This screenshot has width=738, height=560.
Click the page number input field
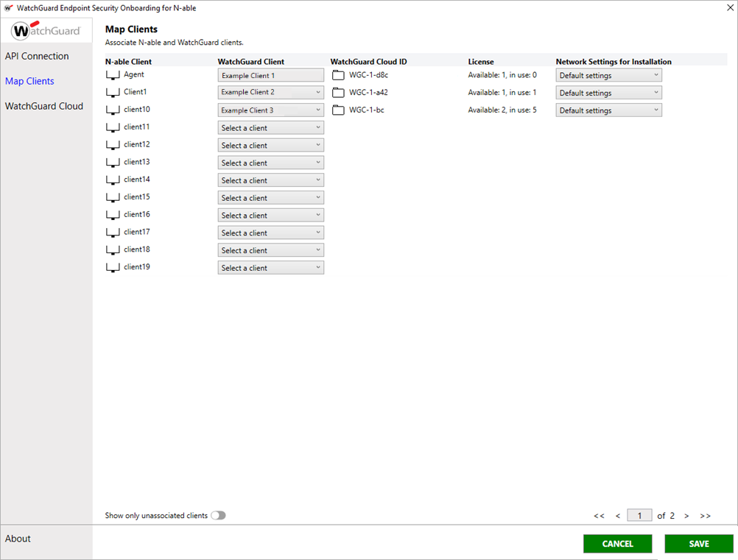pos(639,515)
